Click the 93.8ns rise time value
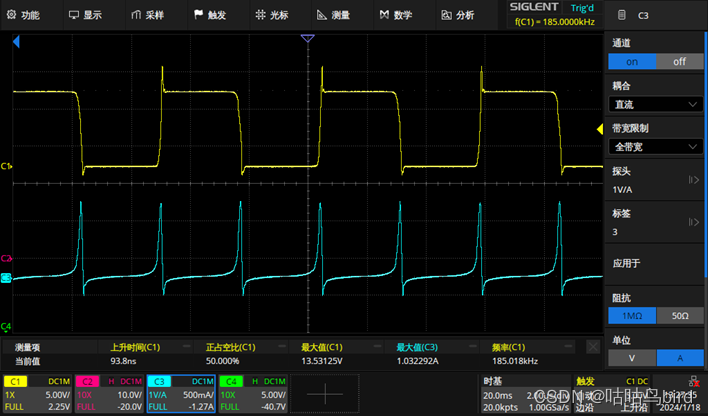This screenshot has width=708, height=416. 123,361
